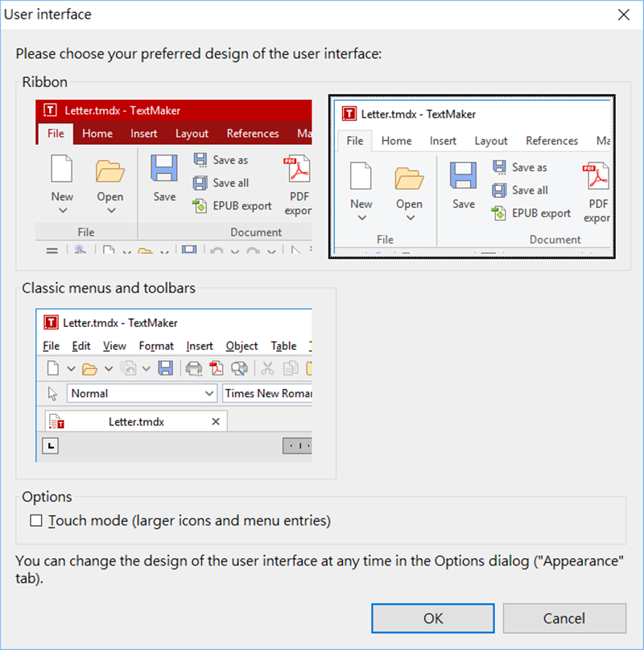644x650 pixels.
Task: Click the print preview magnifier icon in classic preview
Action: 240,368
